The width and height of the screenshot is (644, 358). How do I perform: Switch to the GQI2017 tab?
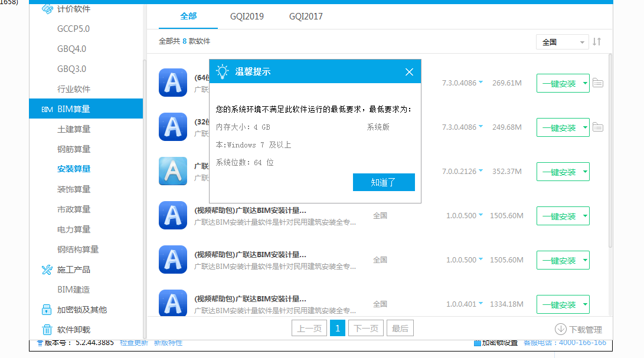click(306, 17)
